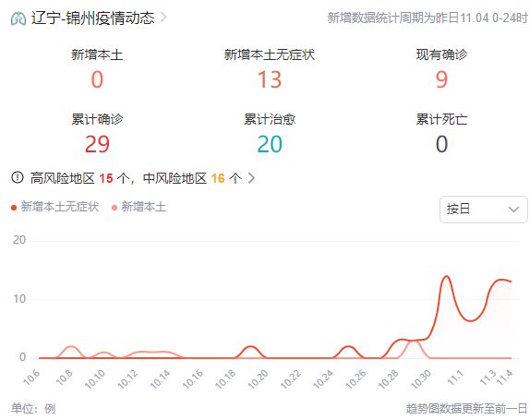Click the 累计确诊 count 29
This screenshot has height=420, width=530.
(x=97, y=144)
